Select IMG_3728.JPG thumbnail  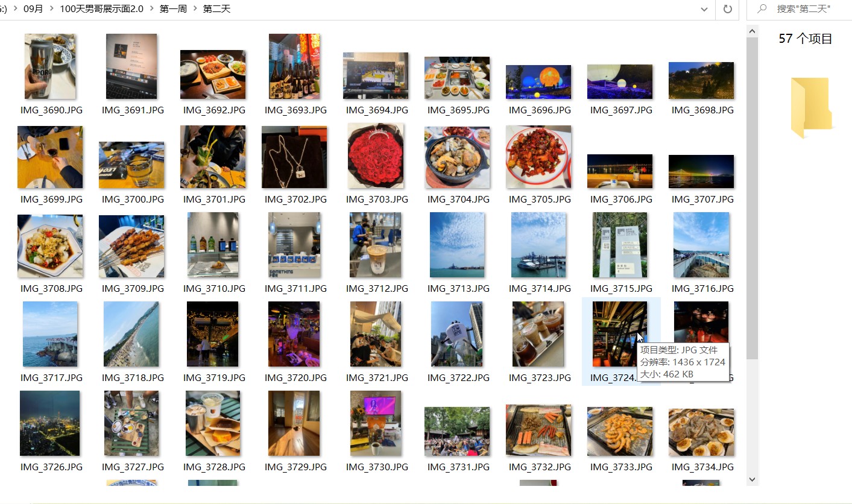213,423
